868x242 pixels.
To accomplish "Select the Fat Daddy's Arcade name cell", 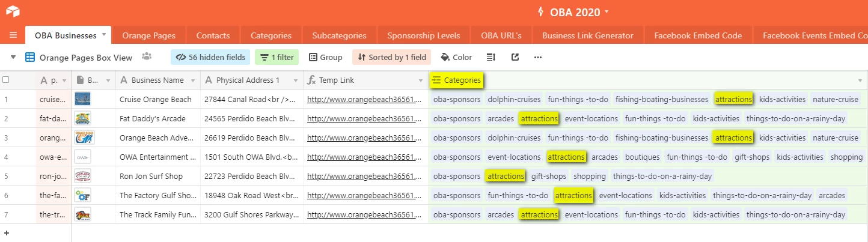I will 158,118.
